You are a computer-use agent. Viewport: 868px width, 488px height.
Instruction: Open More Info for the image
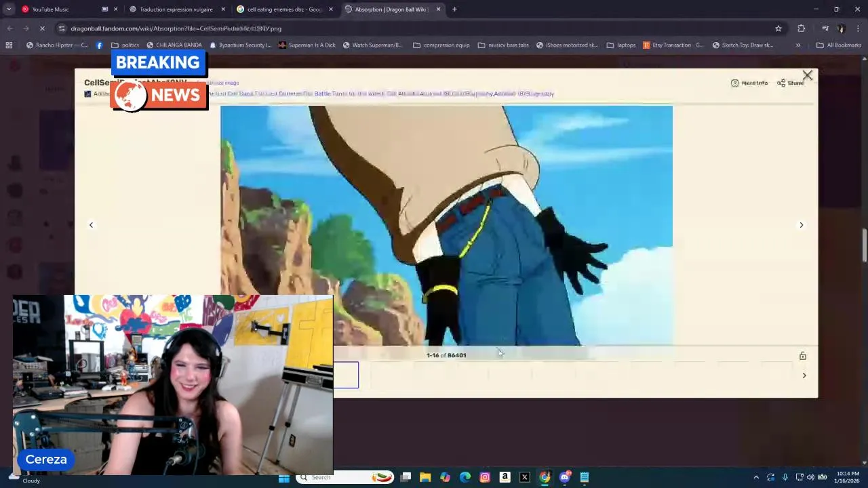[749, 83]
